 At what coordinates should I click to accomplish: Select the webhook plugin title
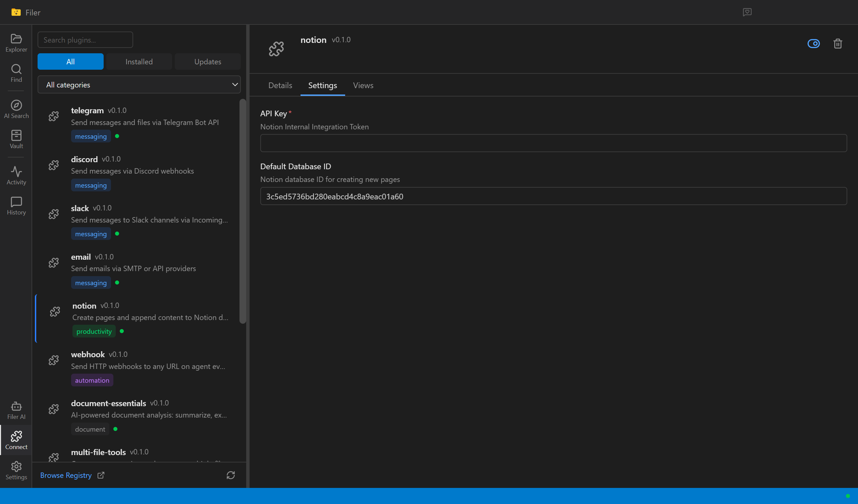click(88, 354)
